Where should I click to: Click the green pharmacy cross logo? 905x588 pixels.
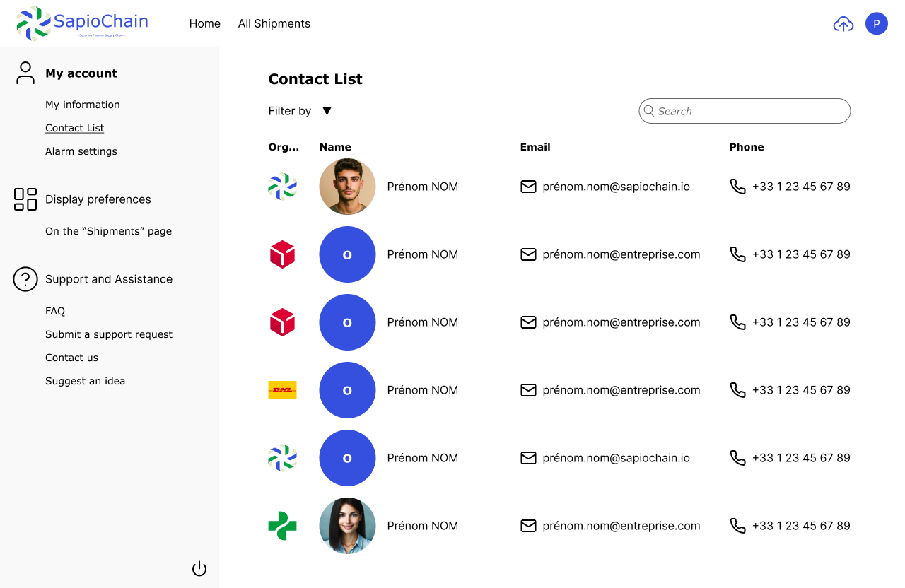(282, 526)
